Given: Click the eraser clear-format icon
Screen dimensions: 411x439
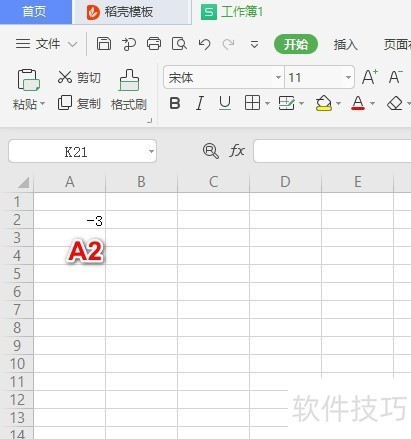Looking at the screenshot, I should [395, 103].
